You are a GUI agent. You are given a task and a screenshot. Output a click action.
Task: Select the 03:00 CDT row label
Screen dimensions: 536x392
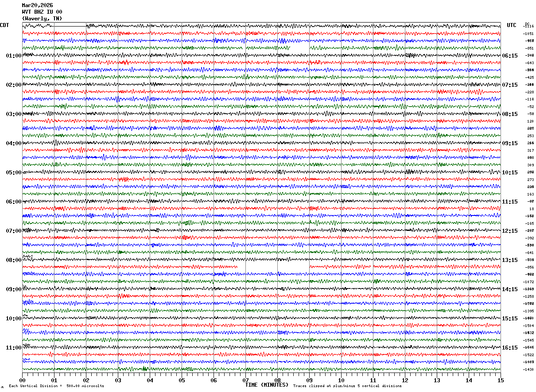[x=14, y=114]
